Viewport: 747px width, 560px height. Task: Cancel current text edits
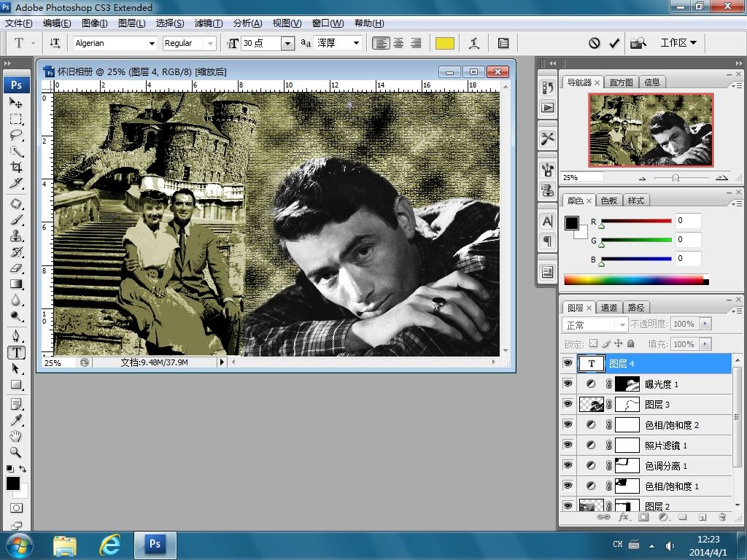click(x=594, y=43)
